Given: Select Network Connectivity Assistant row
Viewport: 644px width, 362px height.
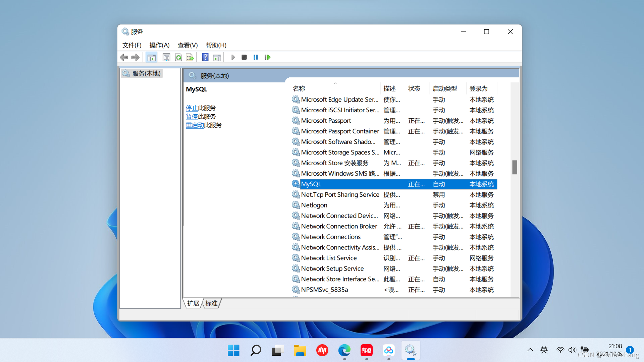Looking at the screenshot, I should (394, 247).
